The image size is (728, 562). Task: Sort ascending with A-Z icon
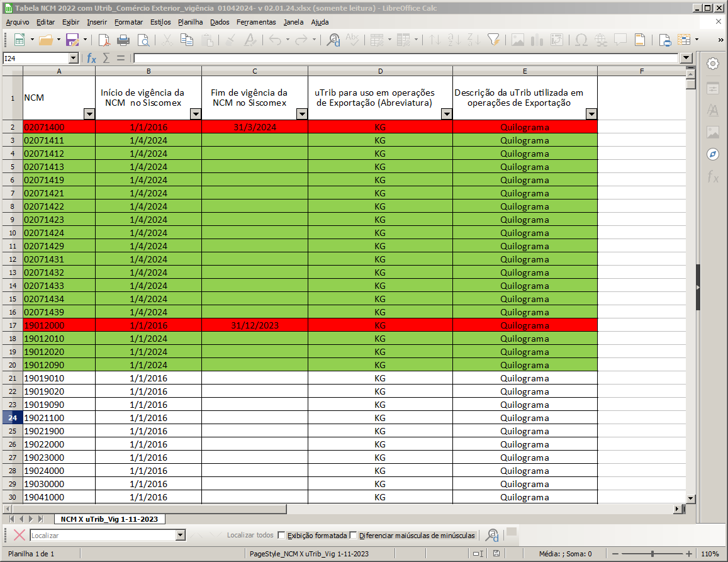click(454, 40)
